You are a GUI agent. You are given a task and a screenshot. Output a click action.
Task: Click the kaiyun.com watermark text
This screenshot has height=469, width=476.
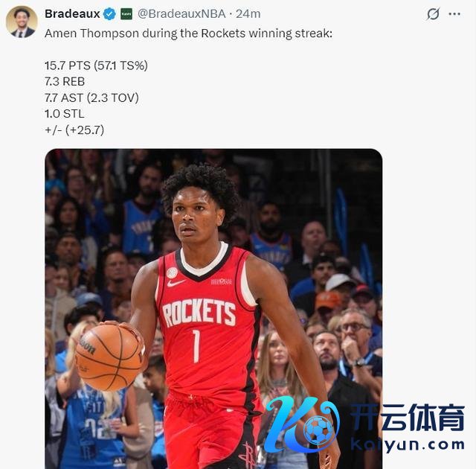[x=408, y=445]
